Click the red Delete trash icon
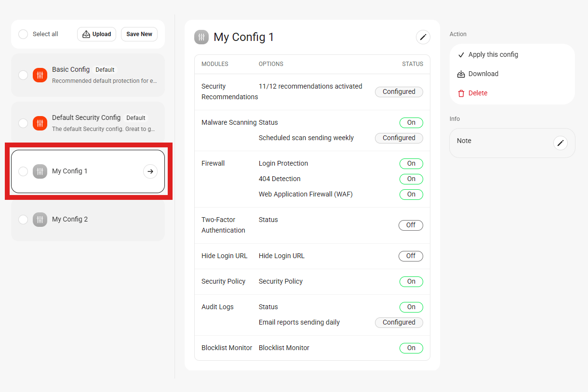 click(461, 93)
